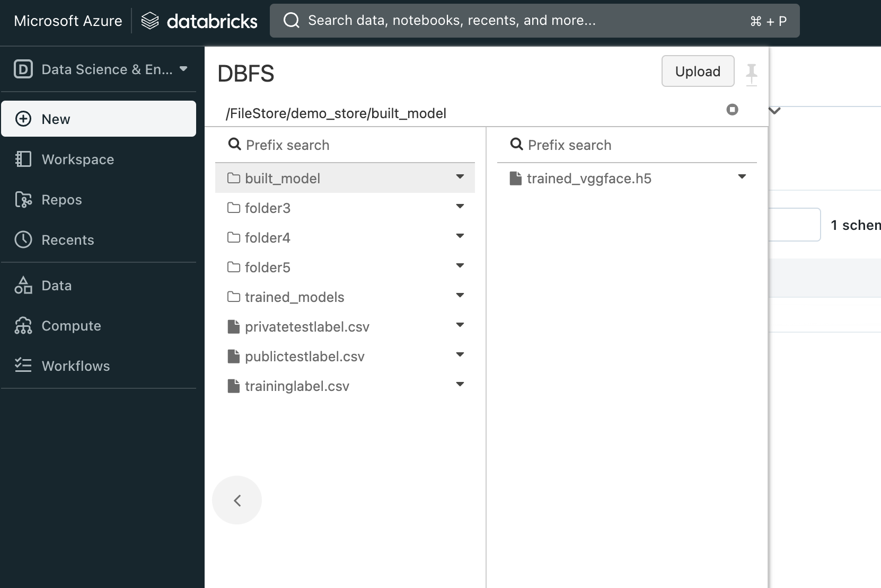Navigate to Data in the sidebar

pyautogui.click(x=99, y=286)
